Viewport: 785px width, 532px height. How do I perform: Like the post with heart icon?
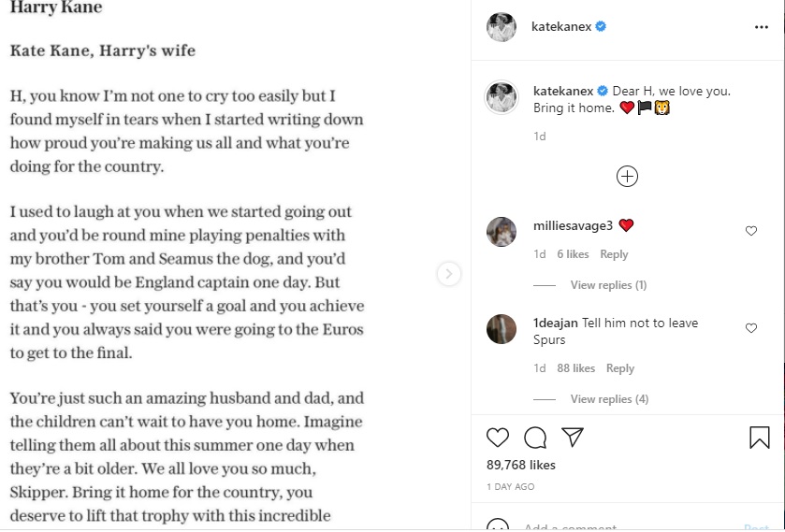[498, 438]
